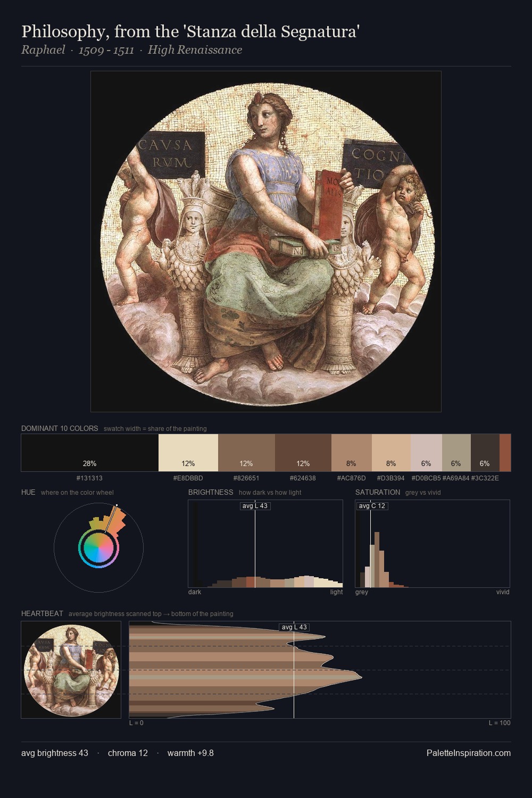Viewport: 532px width, 798px height.
Task: Click the 'grey' axis label
Action: 362,592
